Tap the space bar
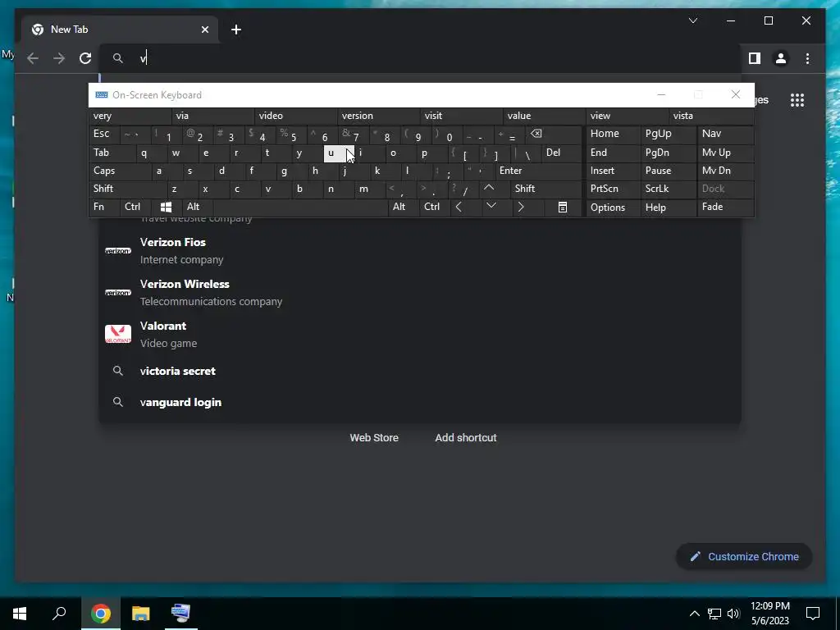The image size is (840, 630). (300, 207)
